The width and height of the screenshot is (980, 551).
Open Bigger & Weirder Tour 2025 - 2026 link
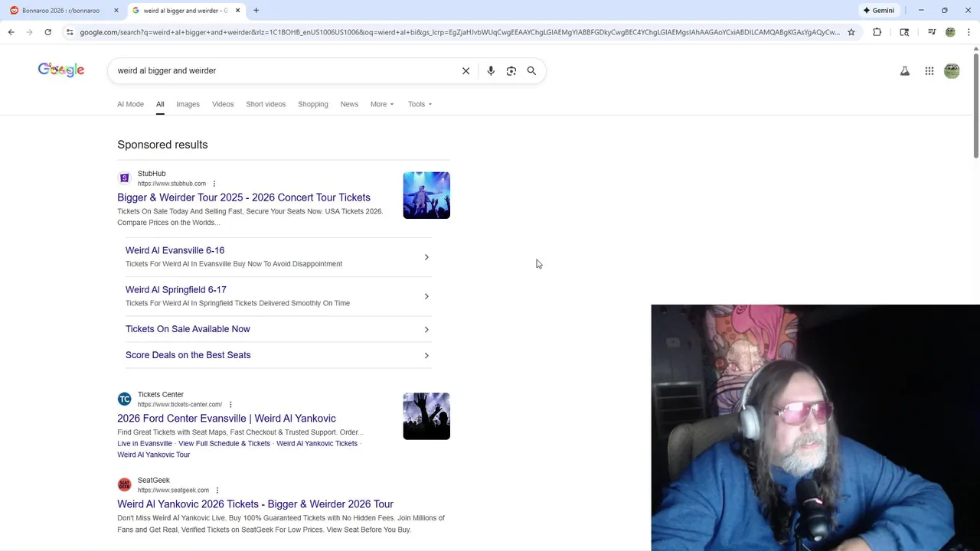[243, 197]
